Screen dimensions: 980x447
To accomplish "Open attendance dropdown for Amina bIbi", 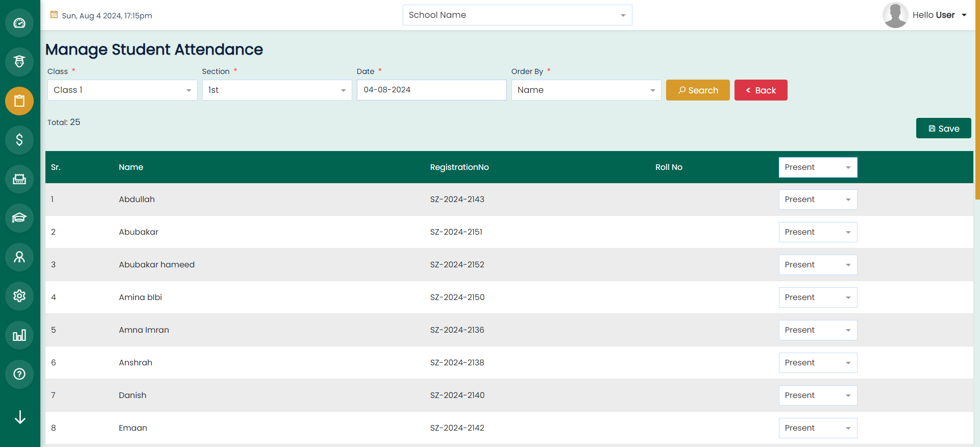I will point(818,297).
